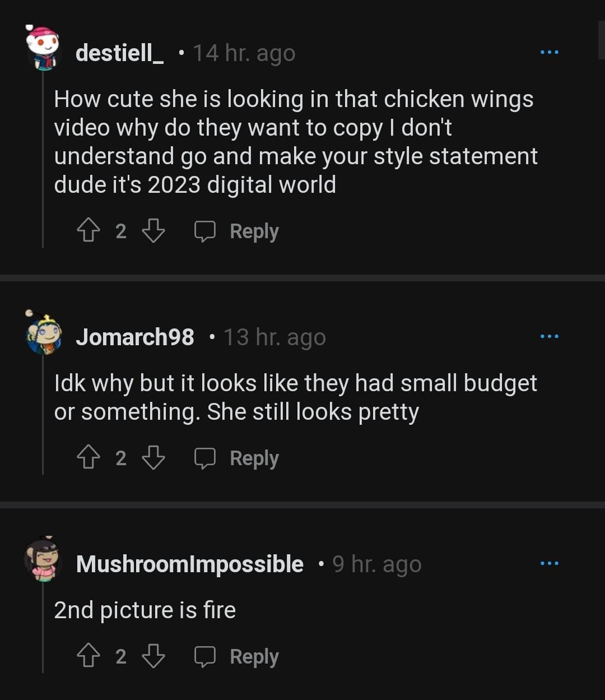Open Jomarch98's avatar profile picture
Screen dimensions: 605x700
pyautogui.click(x=43, y=334)
